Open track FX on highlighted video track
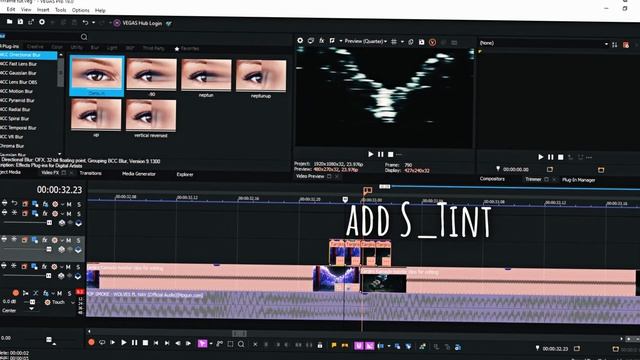Screen dimensions: 640x360 tap(45, 240)
